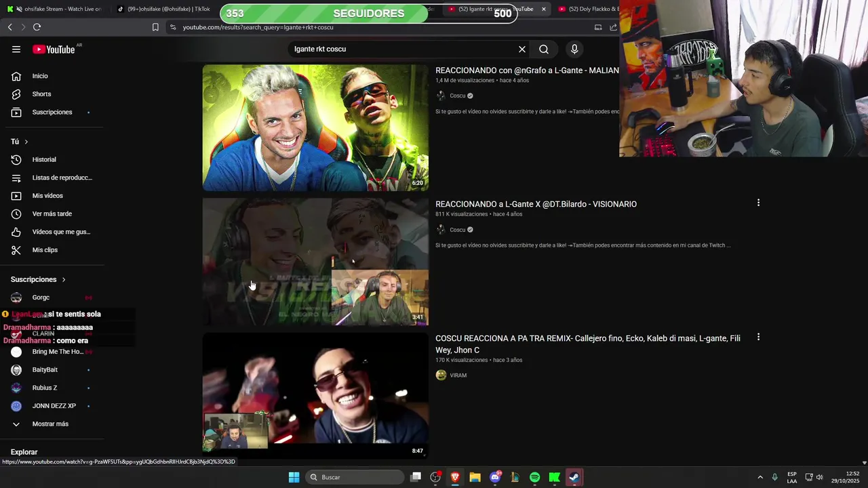Open Spotify from the taskbar
This screenshot has height=488, width=868.
[534, 477]
